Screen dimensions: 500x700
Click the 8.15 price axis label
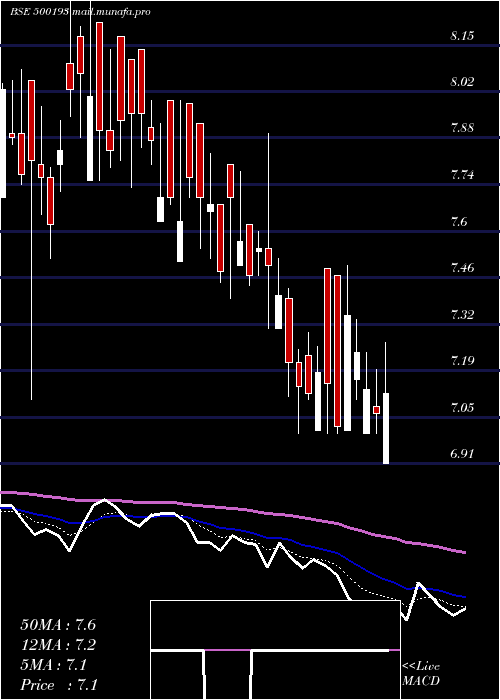coord(462,36)
